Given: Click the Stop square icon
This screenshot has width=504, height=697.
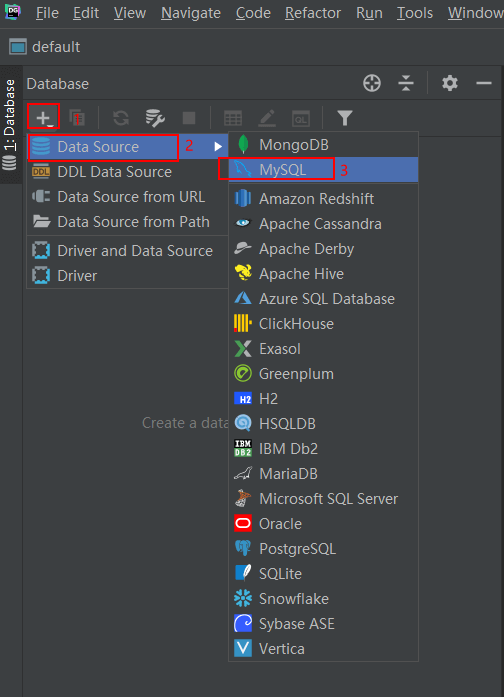Looking at the screenshot, I should click(x=189, y=118).
